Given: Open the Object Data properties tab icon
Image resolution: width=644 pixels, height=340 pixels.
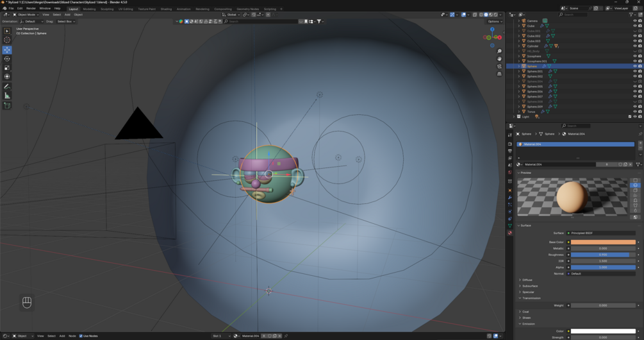Looking at the screenshot, I should click(x=509, y=226).
